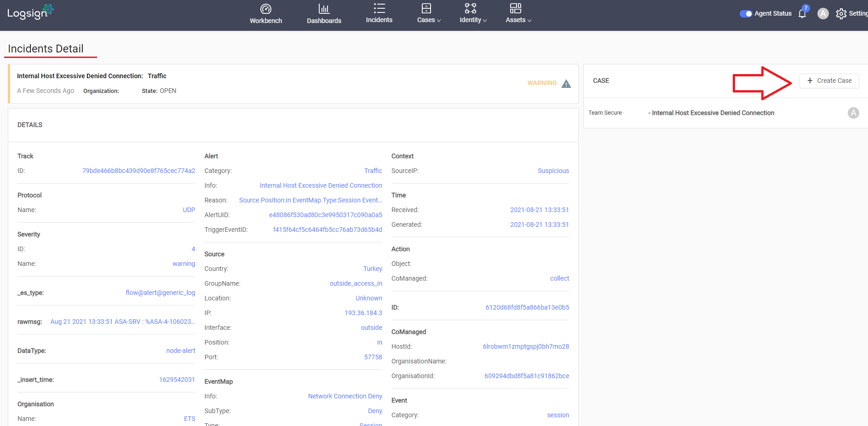
Task: Click the source Port value 57758
Action: (373, 357)
